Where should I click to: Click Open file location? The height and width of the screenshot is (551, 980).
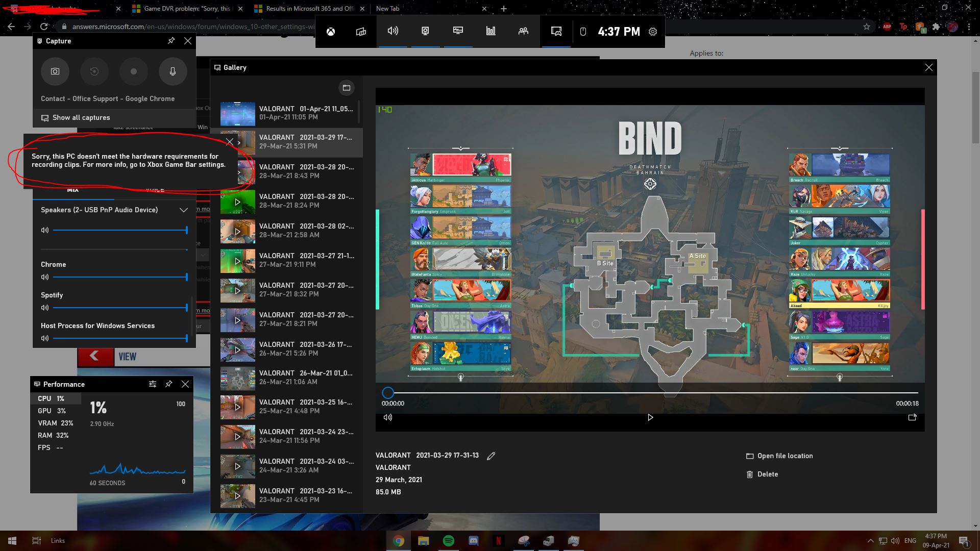[779, 456]
